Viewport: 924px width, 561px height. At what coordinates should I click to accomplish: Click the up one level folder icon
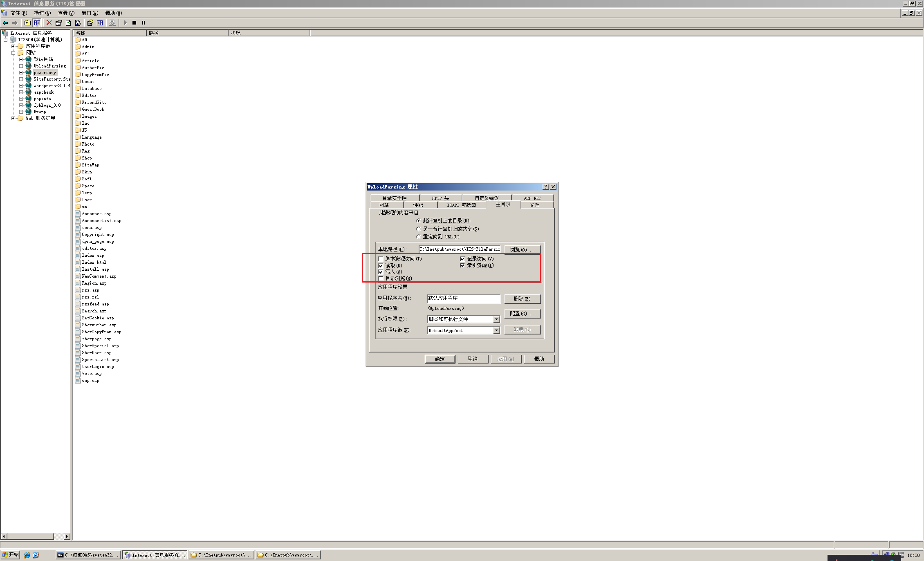pos(27,23)
